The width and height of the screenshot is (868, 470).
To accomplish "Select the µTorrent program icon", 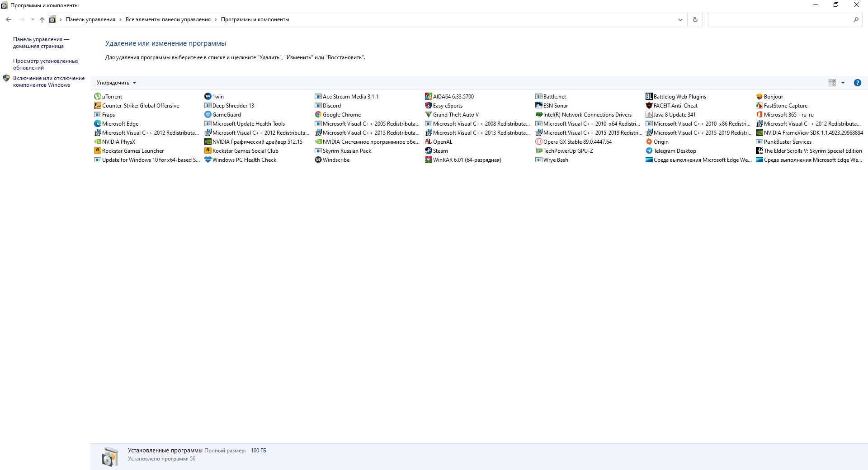I will click(97, 97).
